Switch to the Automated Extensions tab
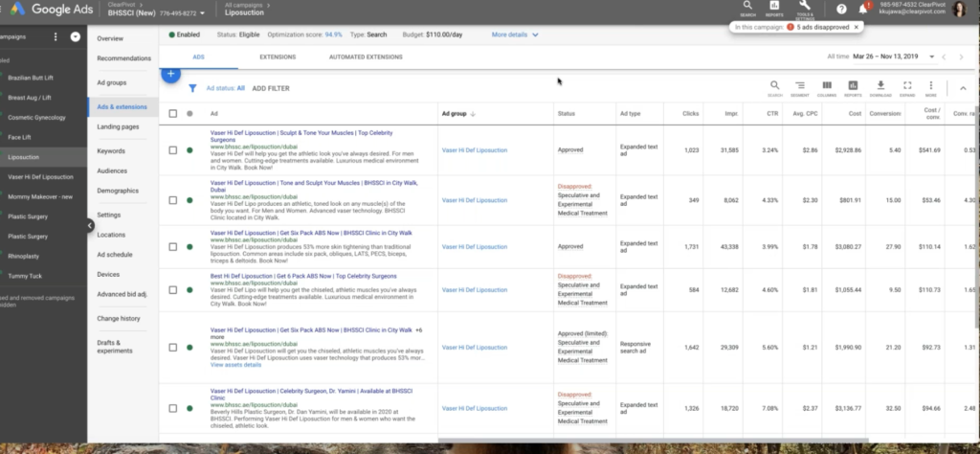980x454 pixels. click(366, 57)
